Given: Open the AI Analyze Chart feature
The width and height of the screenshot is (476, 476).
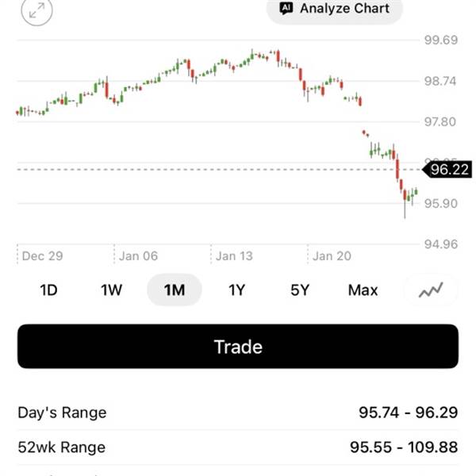Looking at the screenshot, I should click(x=334, y=10).
